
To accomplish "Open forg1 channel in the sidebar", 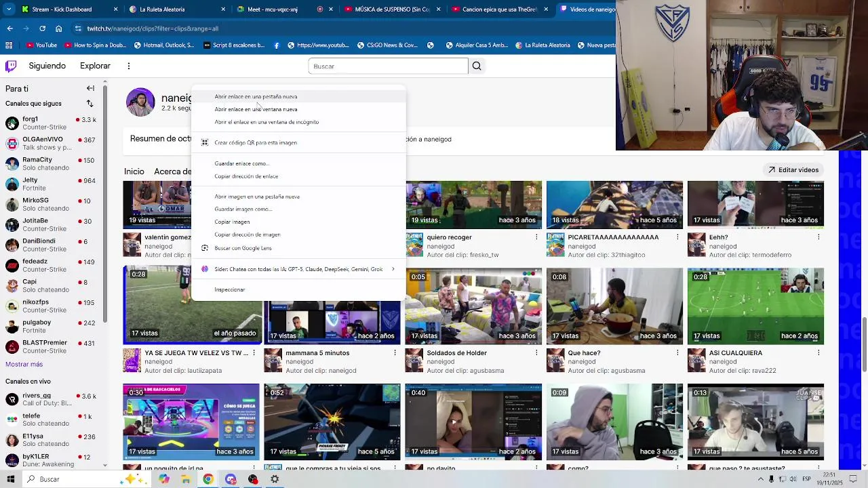I will 51,123.
